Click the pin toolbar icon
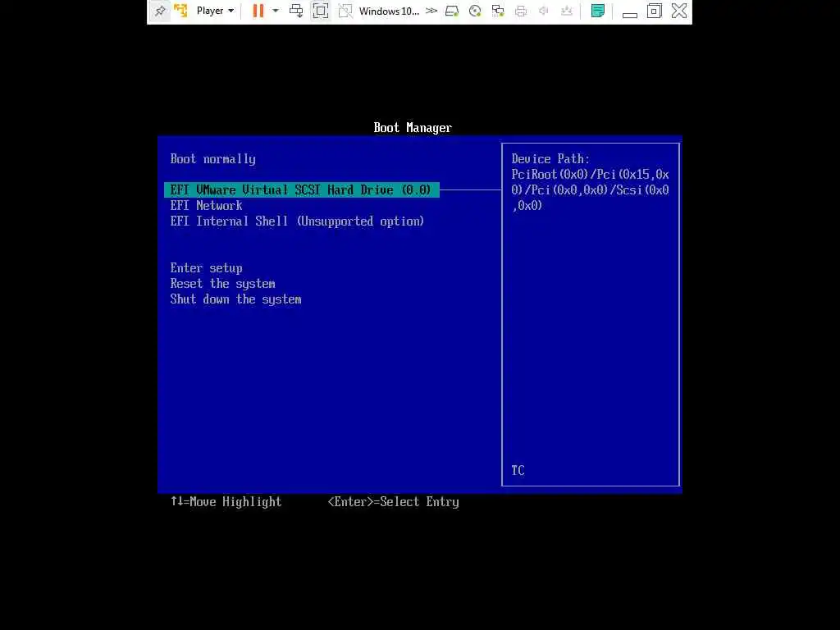 [160, 11]
